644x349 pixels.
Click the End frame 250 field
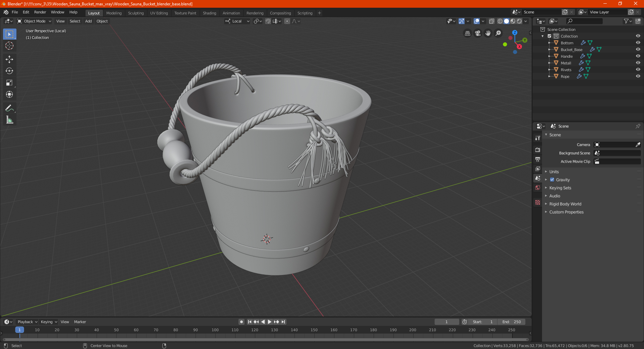[x=512, y=322]
